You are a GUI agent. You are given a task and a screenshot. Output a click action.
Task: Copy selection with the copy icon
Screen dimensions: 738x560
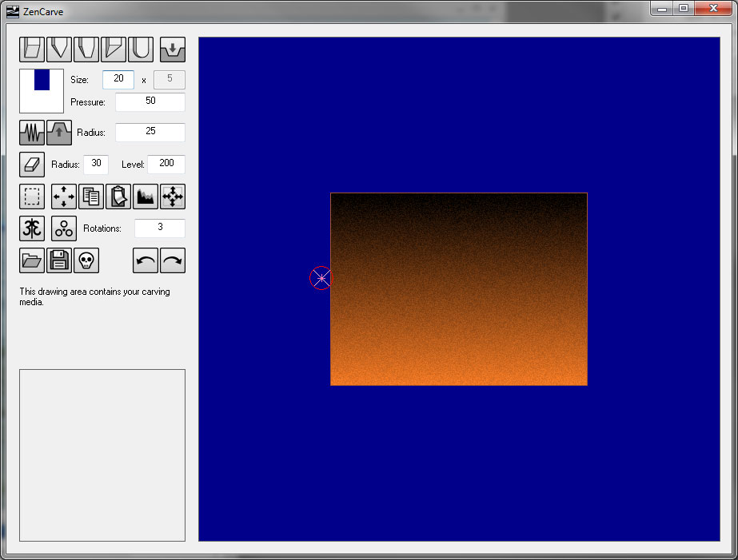91,197
